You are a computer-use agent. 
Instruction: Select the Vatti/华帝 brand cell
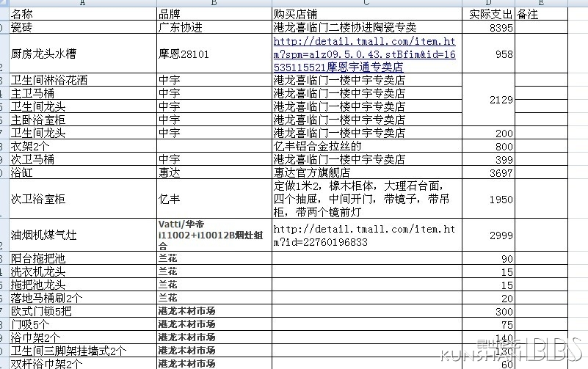click(214, 235)
